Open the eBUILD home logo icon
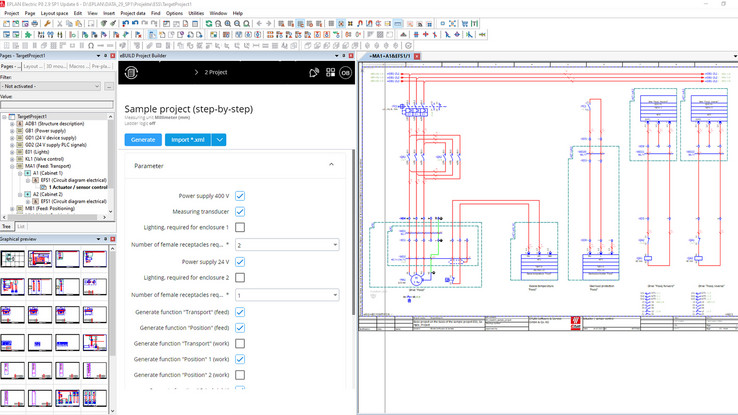 click(x=131, y=72)
